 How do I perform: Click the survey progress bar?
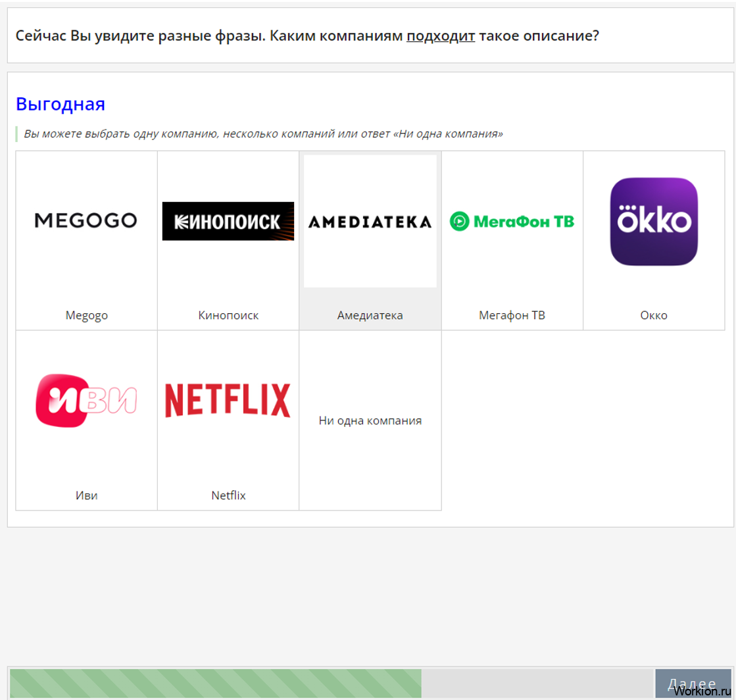pos(331,683)
